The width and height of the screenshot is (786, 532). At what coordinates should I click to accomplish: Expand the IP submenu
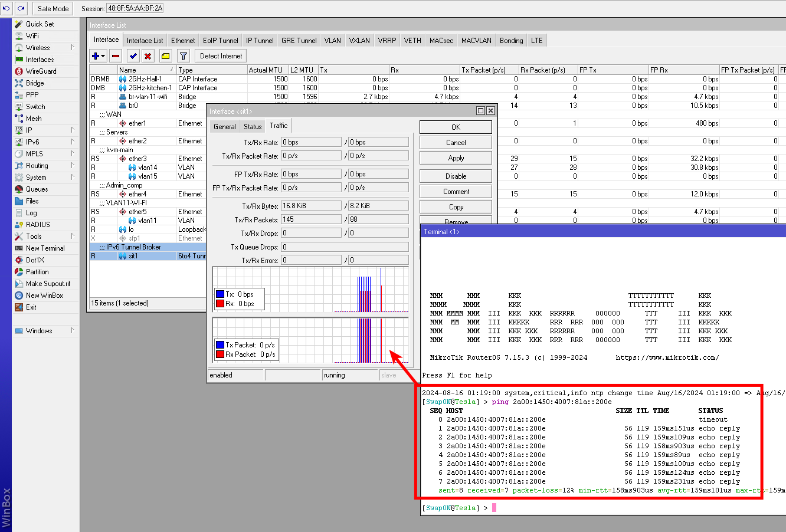tap(73, 130)
